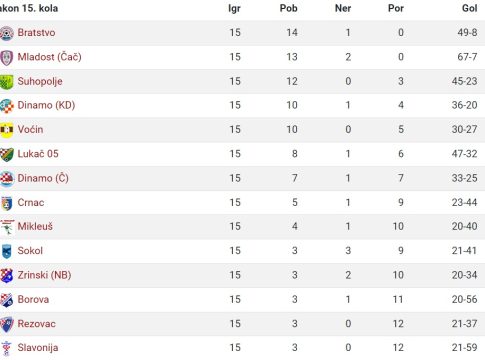Viewport: 485px width, 360px height.
Task: Click the Ner column header
Action: point(343,8)
